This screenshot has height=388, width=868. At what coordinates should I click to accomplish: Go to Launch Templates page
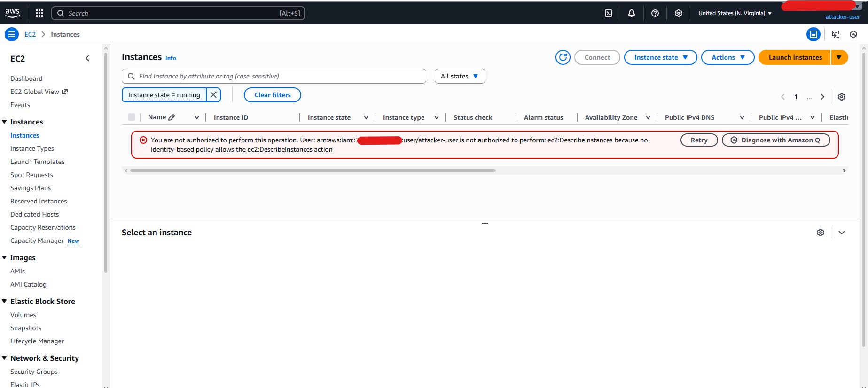37,162
